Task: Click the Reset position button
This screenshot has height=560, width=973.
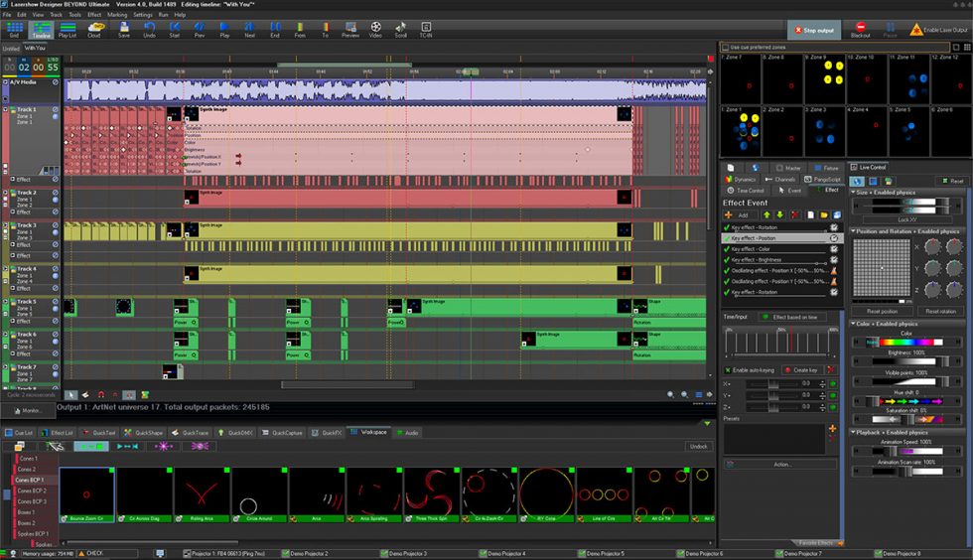Action: tap(882, 311)
